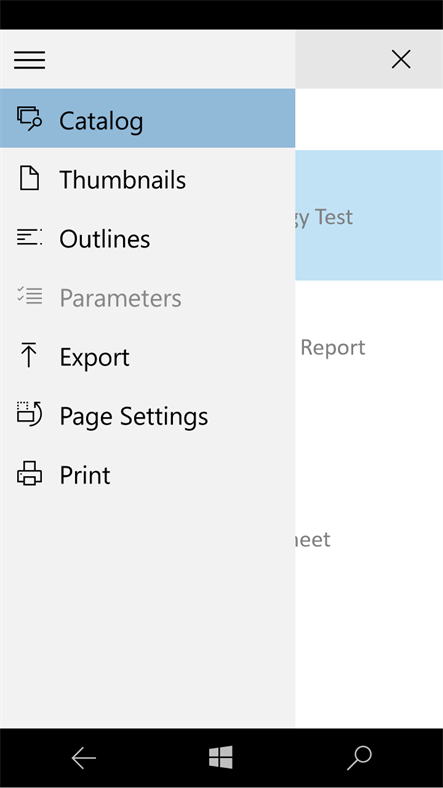The height and width of the screenshot is (788, 443).
Task: Select the highlighted Test report item
Action: pyautogui.click(x=369, y=215)
